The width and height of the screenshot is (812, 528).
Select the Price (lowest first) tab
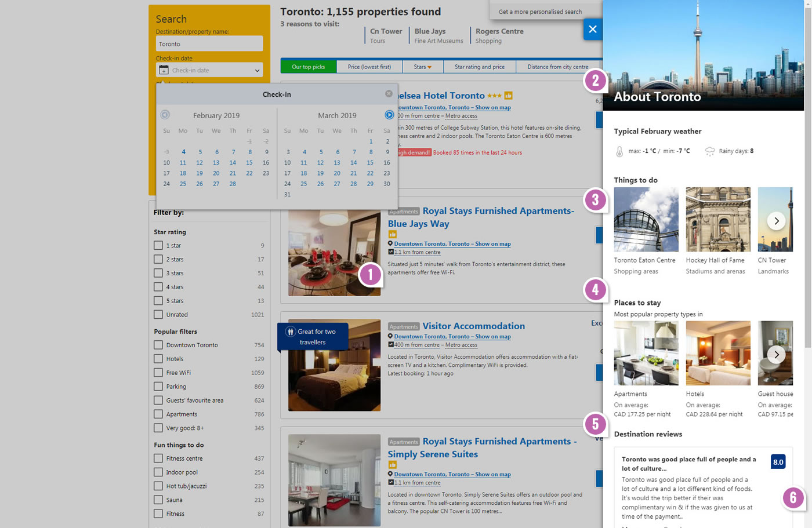(x=369, y=67)
